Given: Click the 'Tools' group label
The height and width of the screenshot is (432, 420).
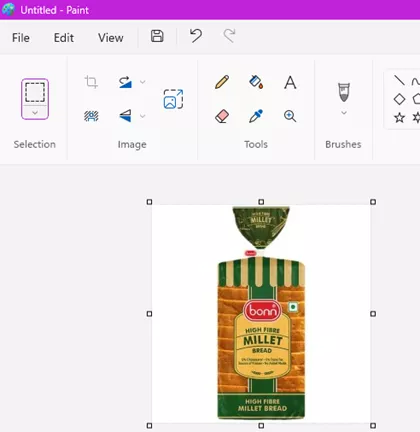Looking at the screenshot, I should point(256,144).
